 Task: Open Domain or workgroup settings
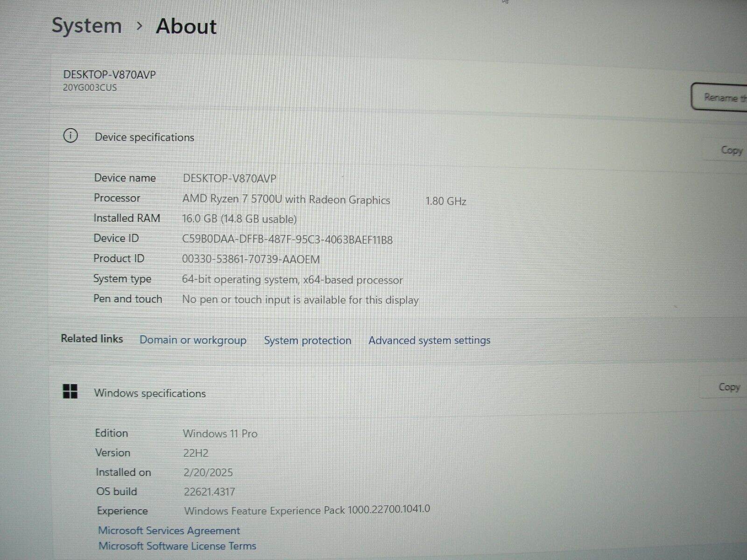(x=193, y=340)
